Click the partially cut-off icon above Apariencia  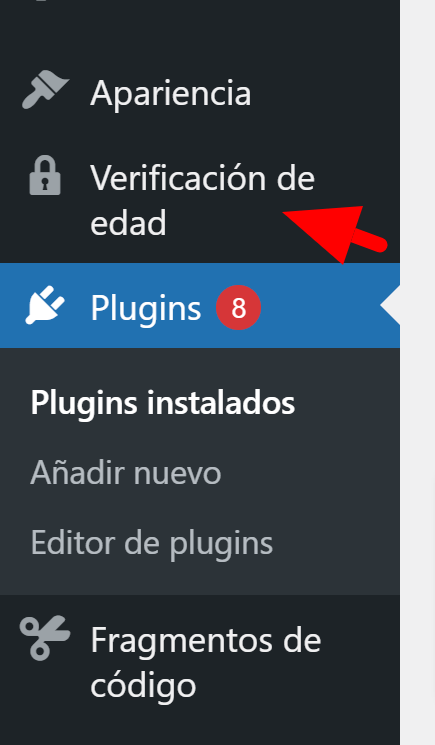click(43, 1)
